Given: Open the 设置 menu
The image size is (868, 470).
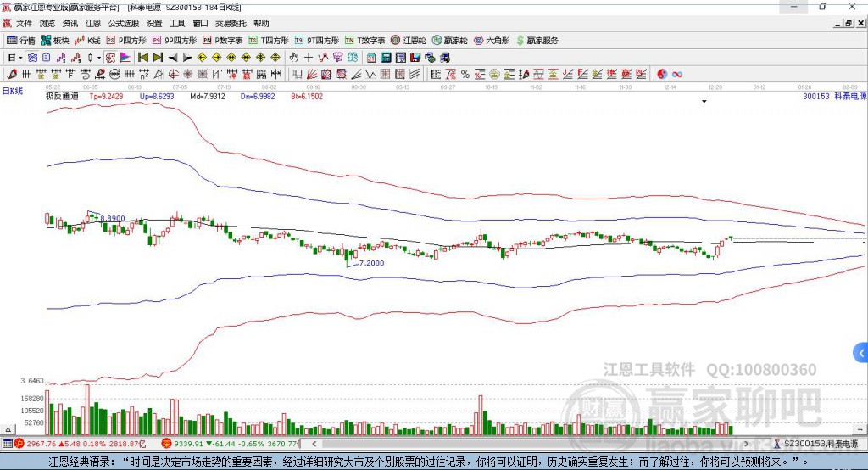Looking at the screenshot, I should pos(154,23).
